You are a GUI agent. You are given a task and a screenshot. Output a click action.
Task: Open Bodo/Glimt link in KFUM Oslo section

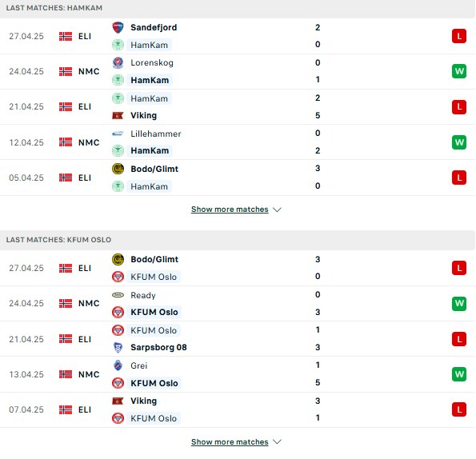[154, 259]
